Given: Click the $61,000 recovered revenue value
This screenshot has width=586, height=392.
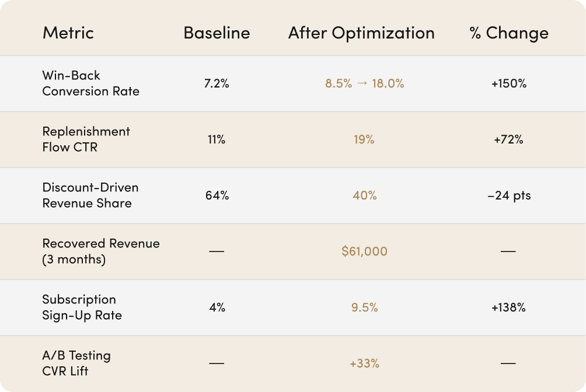Looking at the screenshot, I should [x=364, y=251].
